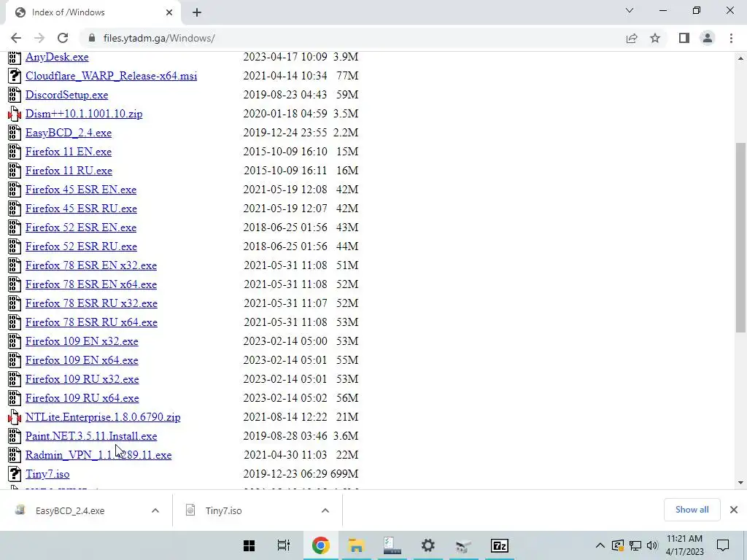Viewport: 747px width, 560px height.
Task: Download DiscordSetup.exe
Action: point(66,95)
